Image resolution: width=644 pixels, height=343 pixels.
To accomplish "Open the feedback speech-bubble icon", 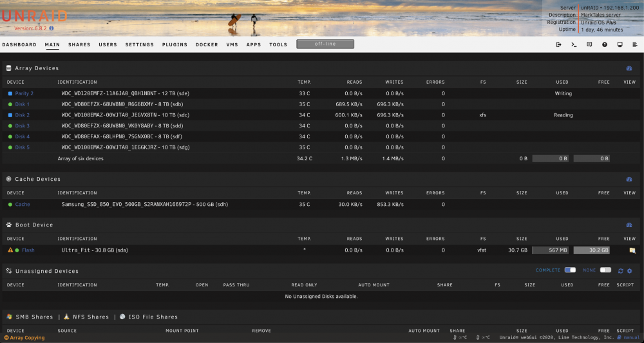I will tap(589, 44).
